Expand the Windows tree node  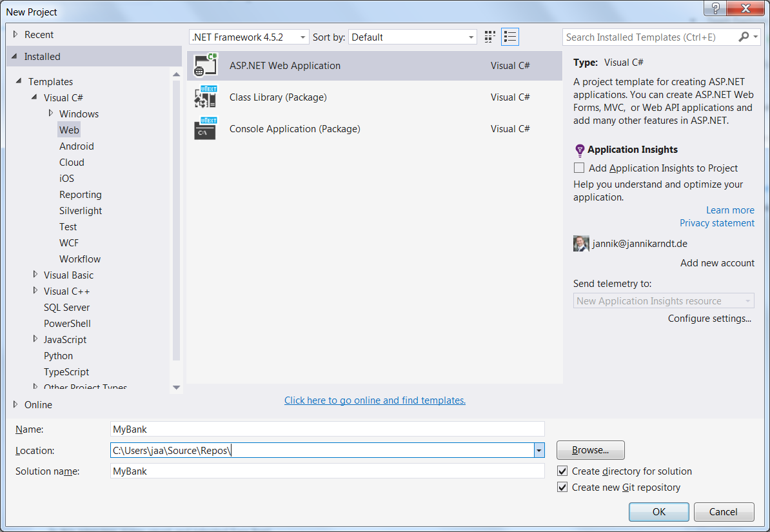pos(50,113)
